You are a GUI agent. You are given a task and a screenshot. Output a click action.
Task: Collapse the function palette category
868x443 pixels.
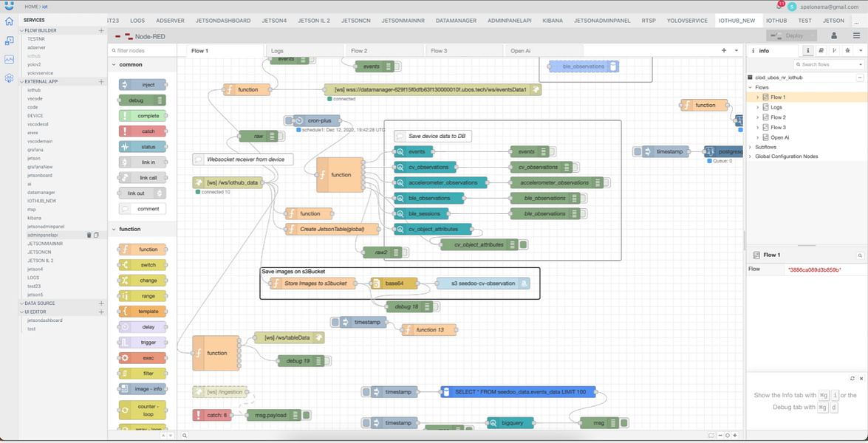coord(114,229)
